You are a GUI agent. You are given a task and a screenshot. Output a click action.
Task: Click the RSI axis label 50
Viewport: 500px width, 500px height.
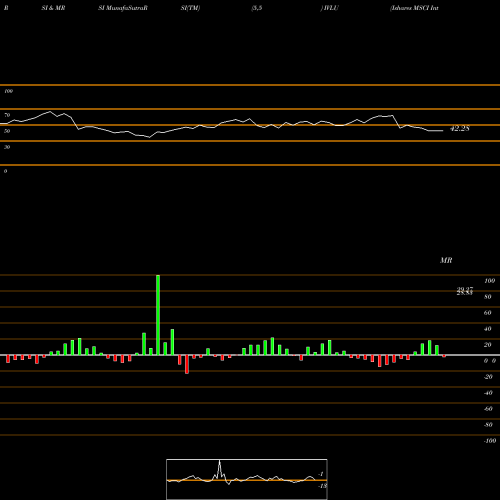(x=7, y=131)
